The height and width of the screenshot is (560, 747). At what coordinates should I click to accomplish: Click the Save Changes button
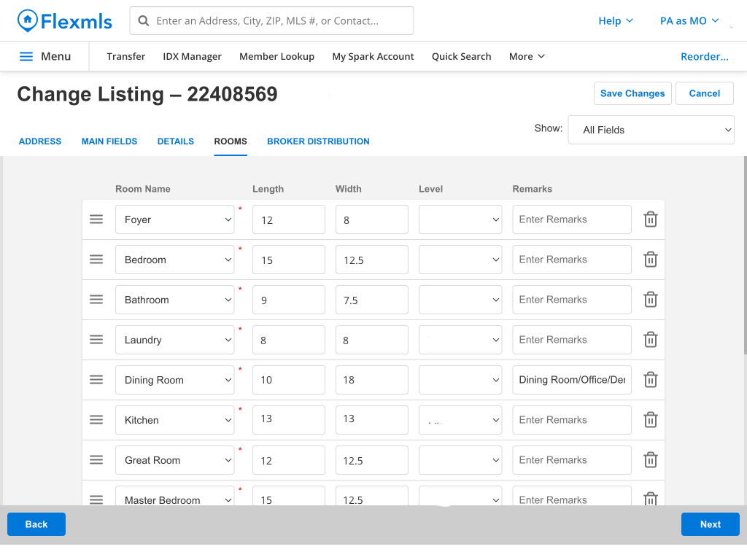point(632,93)
